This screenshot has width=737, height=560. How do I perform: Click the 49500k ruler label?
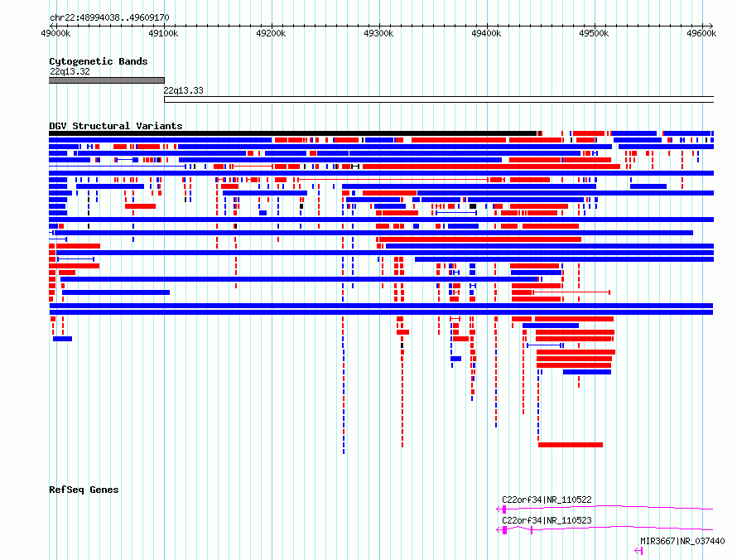594,33
